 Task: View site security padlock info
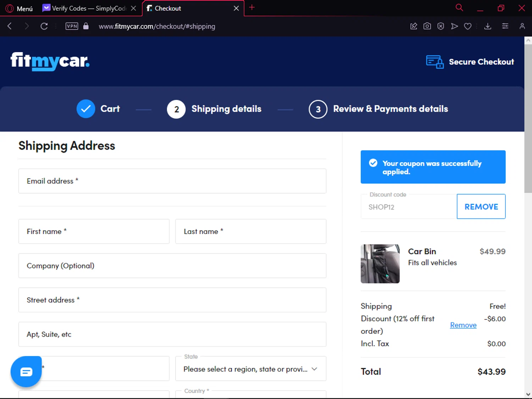(x=86, y=26)
